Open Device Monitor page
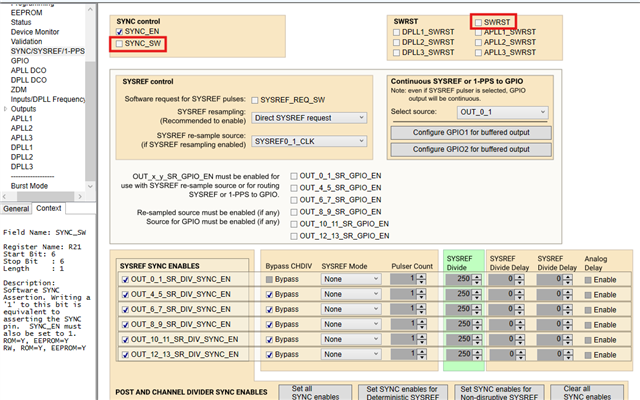Screen dimensions: 640x400 35,32
